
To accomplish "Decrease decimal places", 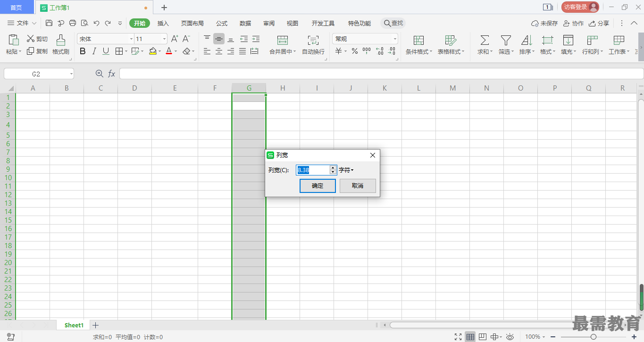I will coord(391,51).
